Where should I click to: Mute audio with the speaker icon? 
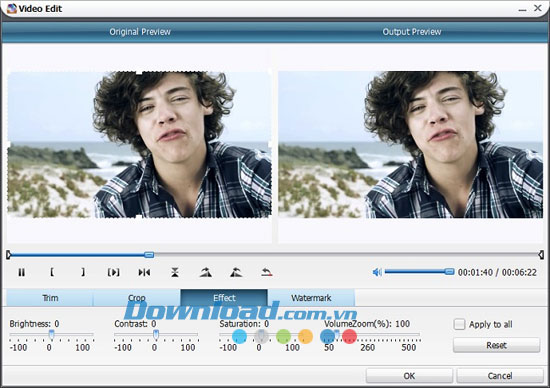[377, 272]
